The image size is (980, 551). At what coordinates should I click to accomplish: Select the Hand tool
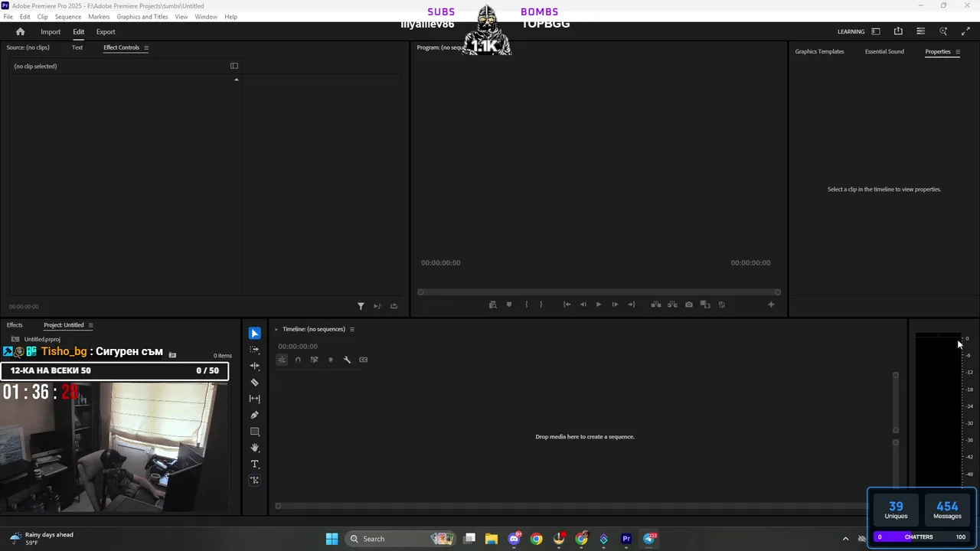(x=255, y=448)
